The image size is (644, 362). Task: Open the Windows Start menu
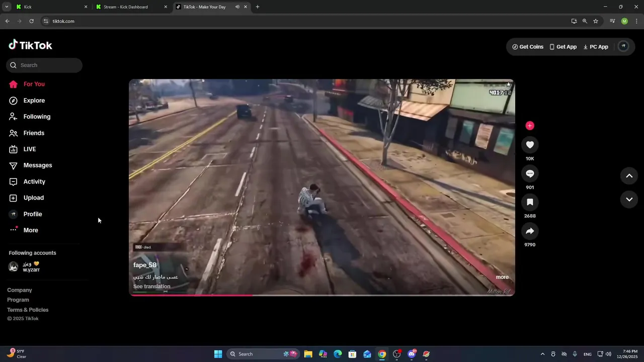tap(218, 354)
